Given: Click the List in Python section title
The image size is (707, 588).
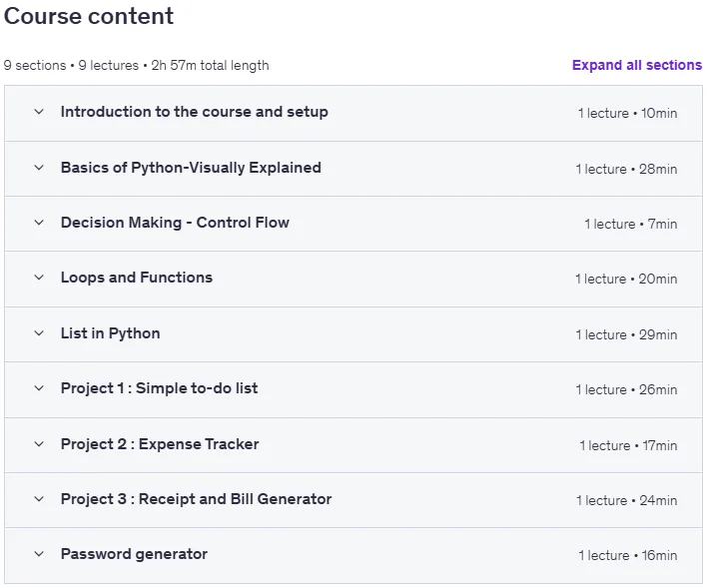Looking at the screenshot, I should point(111,333).
